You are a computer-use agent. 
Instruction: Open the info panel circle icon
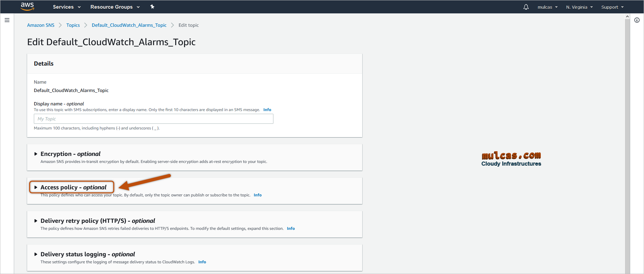[637, 20]
